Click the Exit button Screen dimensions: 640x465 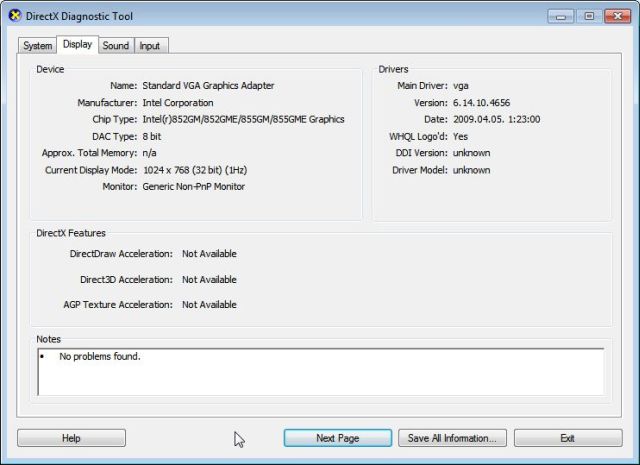[x=568, y=438]
